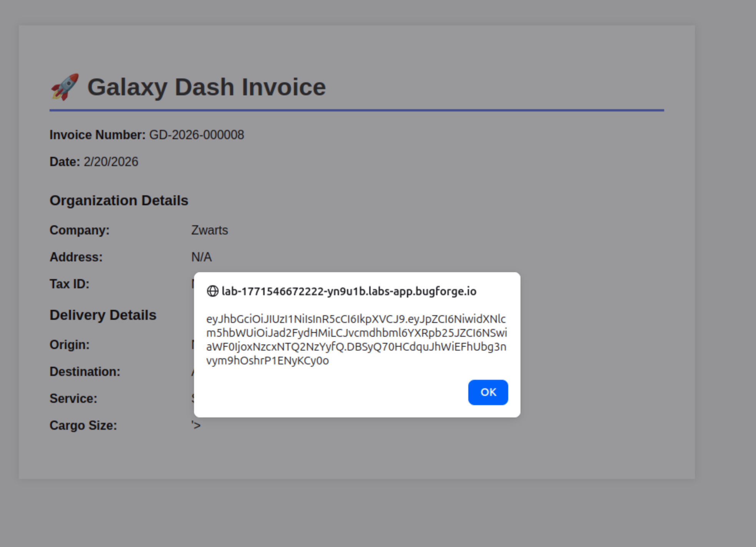The height and width of the screenshot is (547, 756).
Task: Click the Delivery Details heading
Action: [x=103, y=315]
